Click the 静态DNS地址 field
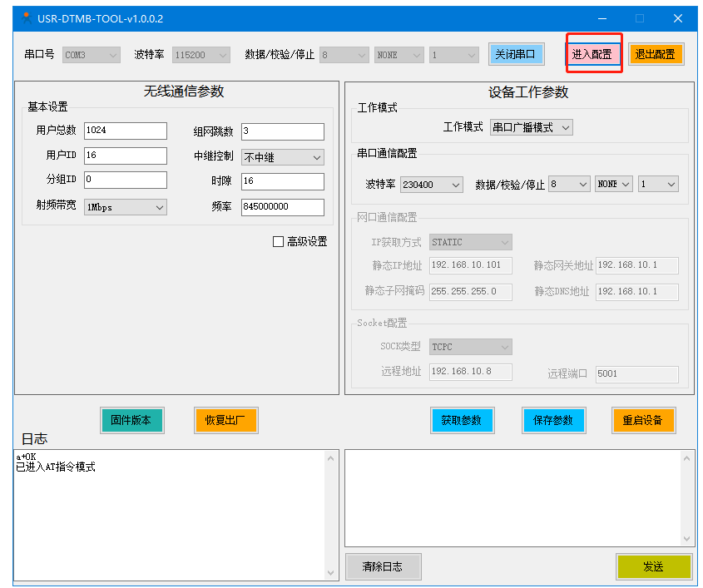 pyautogui.click(x=636, y=292)
